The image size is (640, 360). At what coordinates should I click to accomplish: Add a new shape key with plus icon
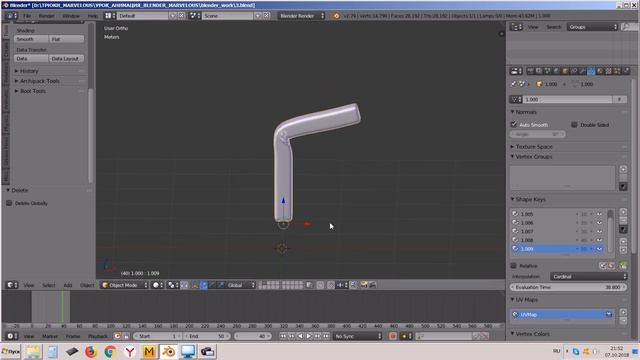[623, 212]
